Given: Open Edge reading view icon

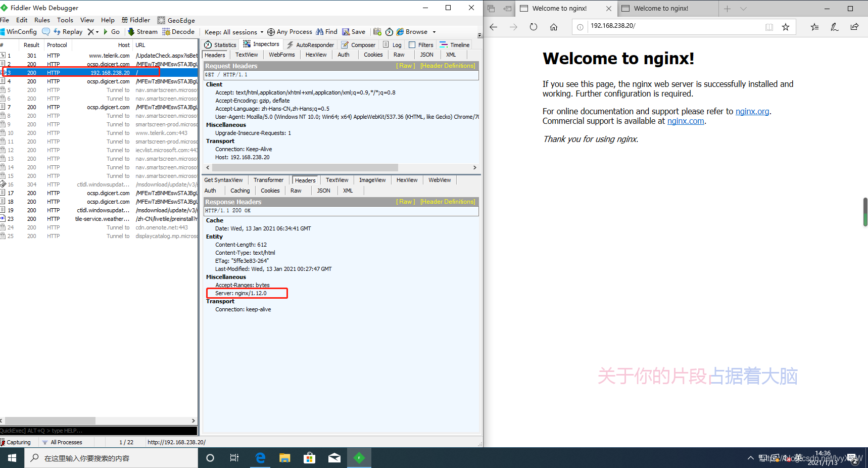Looking at the screenshot, I should (769, 27).
